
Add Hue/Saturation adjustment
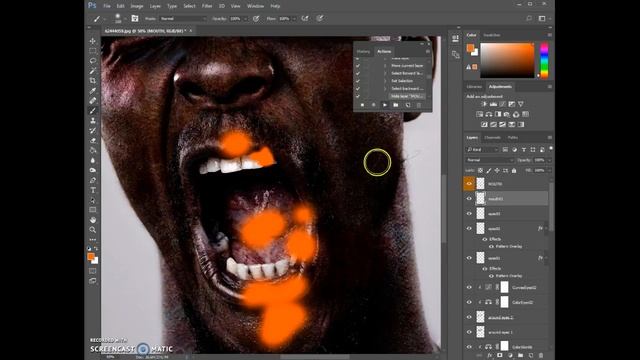[480, 114]
